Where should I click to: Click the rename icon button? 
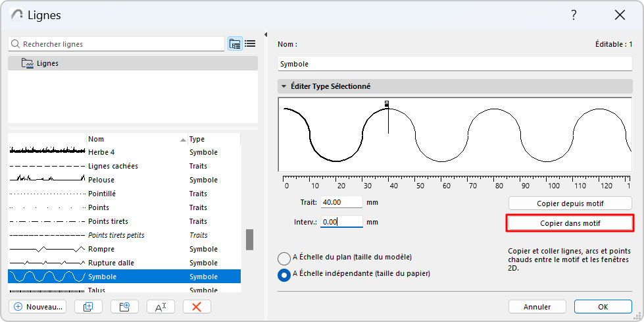point(161,307)
